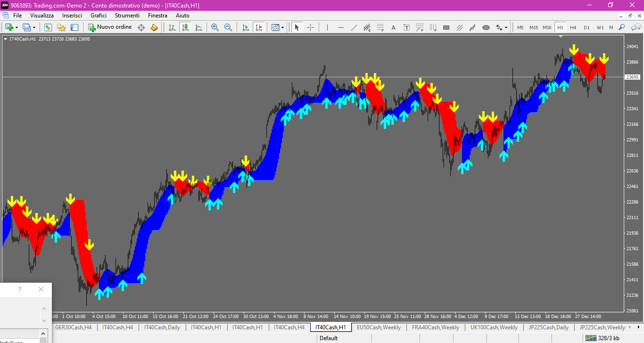
Task: Click the connection status bars 328/3 kb
Action: point(603,338)
